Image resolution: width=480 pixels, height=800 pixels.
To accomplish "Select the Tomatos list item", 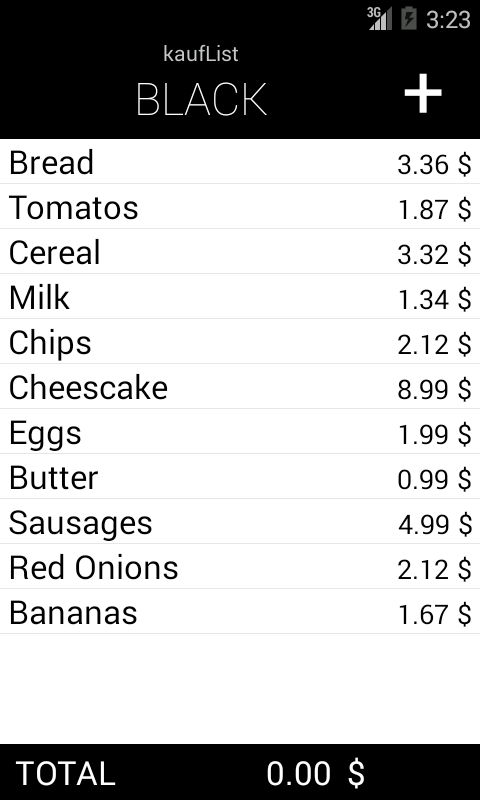I will 240,207.
